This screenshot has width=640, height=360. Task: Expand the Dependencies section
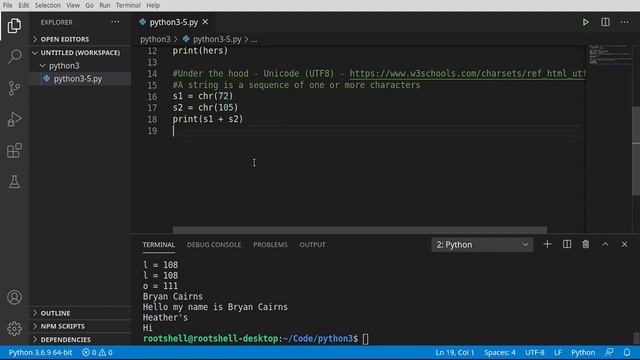click(80, 340)
